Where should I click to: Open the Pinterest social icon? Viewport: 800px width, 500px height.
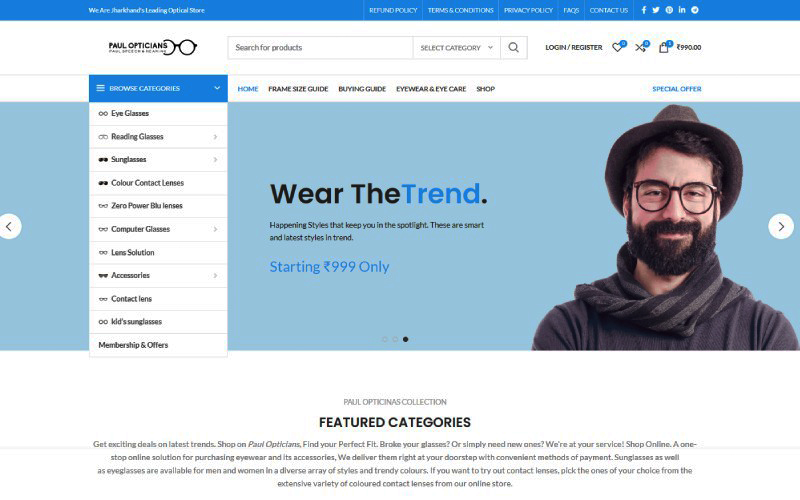coord(669,10)
